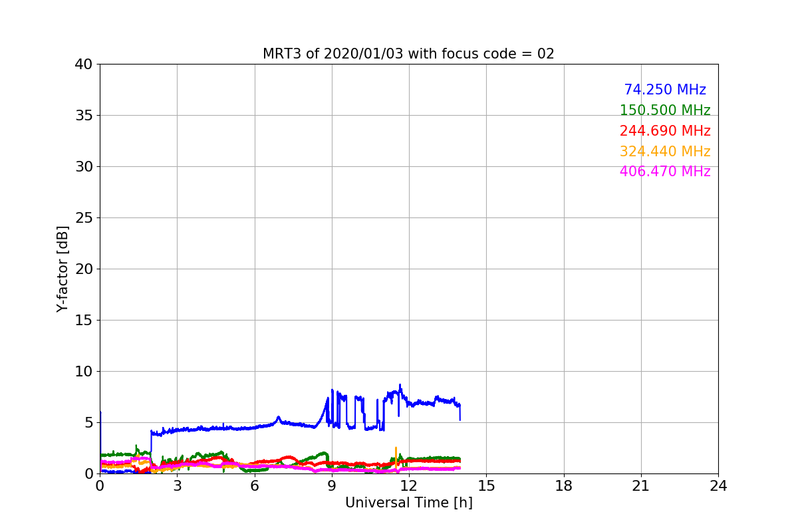Click the x-axis tick label 12
The image size is (798, 532).
(x=409, y=486)
